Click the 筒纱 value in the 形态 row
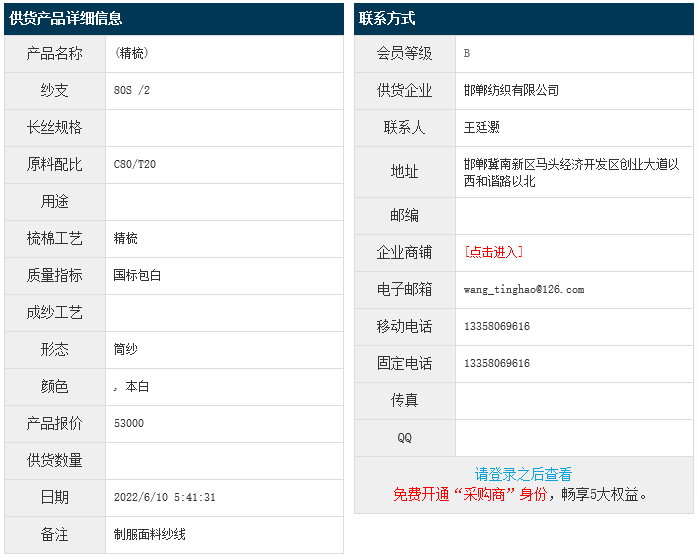This screenshot has height=558, width=697. [x=126, y=349]
